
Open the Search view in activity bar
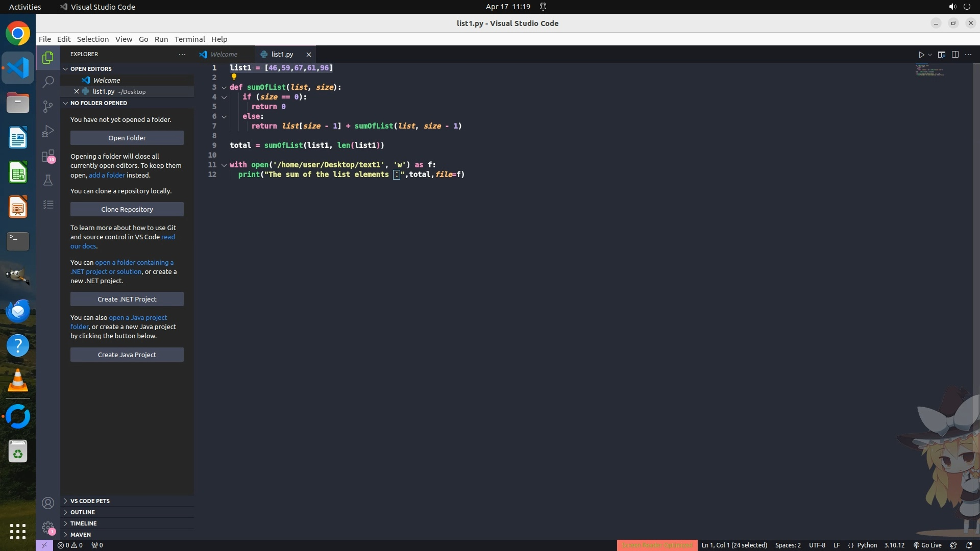tap(48, 82)
